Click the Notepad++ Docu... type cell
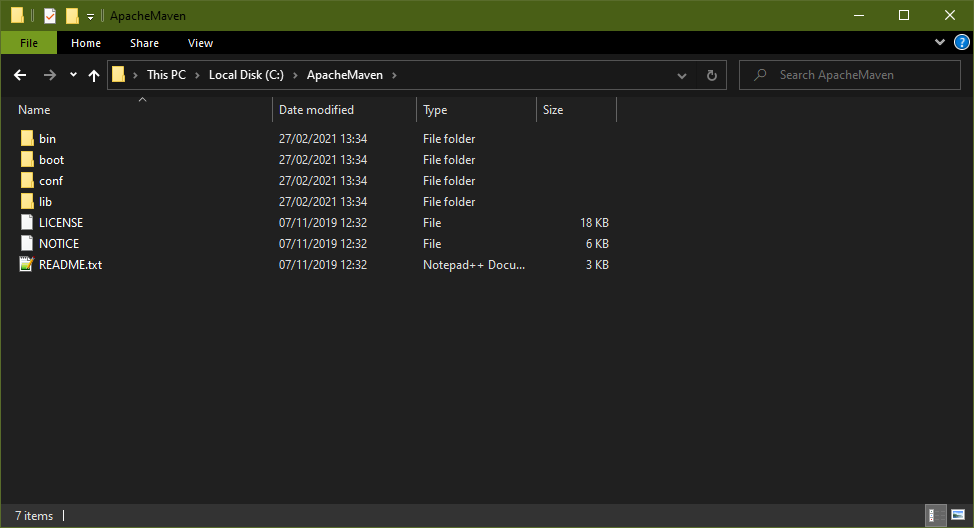The width and height of the screenshot is (974, 528). coord(474,265)
